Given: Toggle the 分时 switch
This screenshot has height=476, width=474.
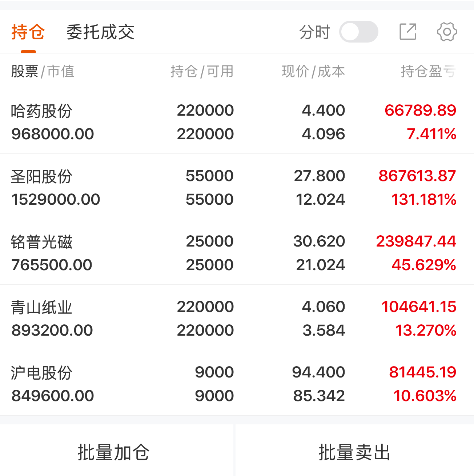Looking at the screenshot, I should [358, 32].
